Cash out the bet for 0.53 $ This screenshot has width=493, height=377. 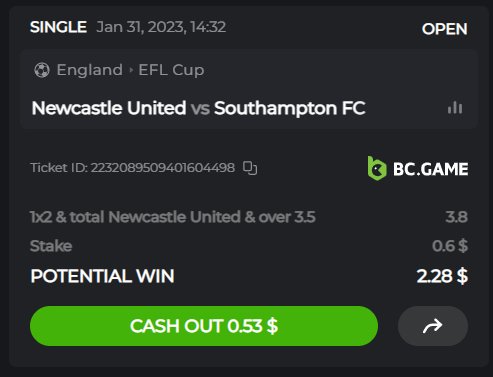click(204, 326)
